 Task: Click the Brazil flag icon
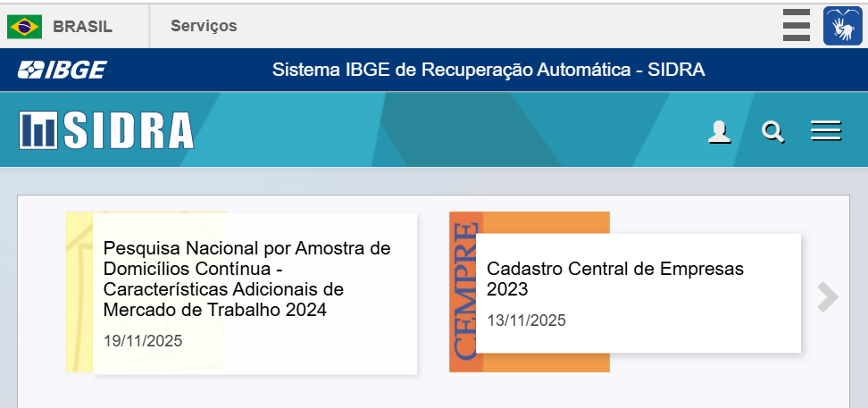point(24,27)
